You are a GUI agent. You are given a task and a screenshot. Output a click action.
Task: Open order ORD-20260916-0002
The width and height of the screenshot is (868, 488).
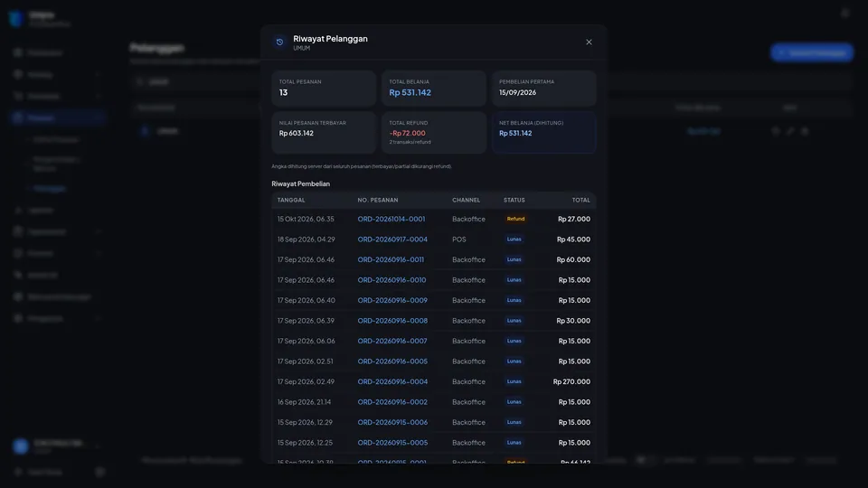pos(392,402)
